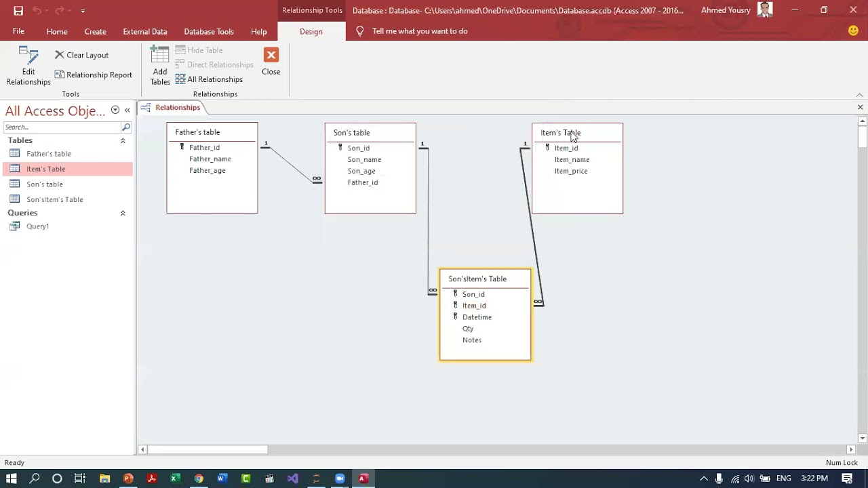Screen dimensions: 868x488
Task: Click Father_age field
Action: coord(208,171)
